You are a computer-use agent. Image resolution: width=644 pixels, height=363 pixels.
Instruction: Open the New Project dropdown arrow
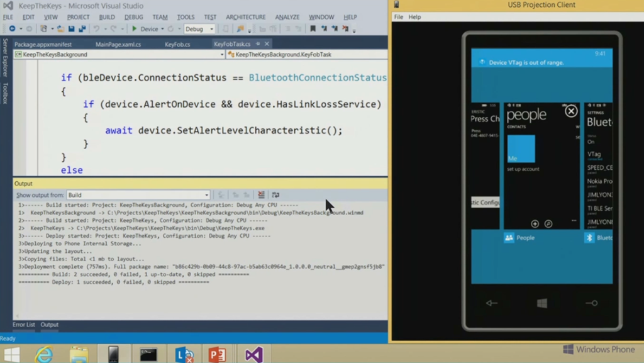(52, 29)
